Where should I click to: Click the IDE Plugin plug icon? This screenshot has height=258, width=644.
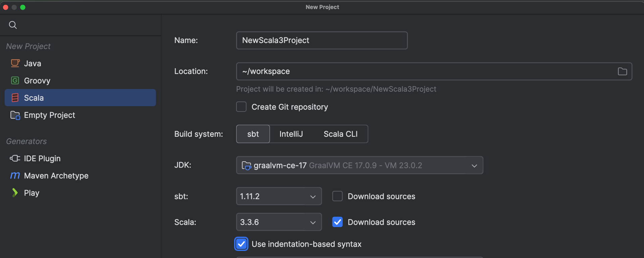[x=15, y=158]
